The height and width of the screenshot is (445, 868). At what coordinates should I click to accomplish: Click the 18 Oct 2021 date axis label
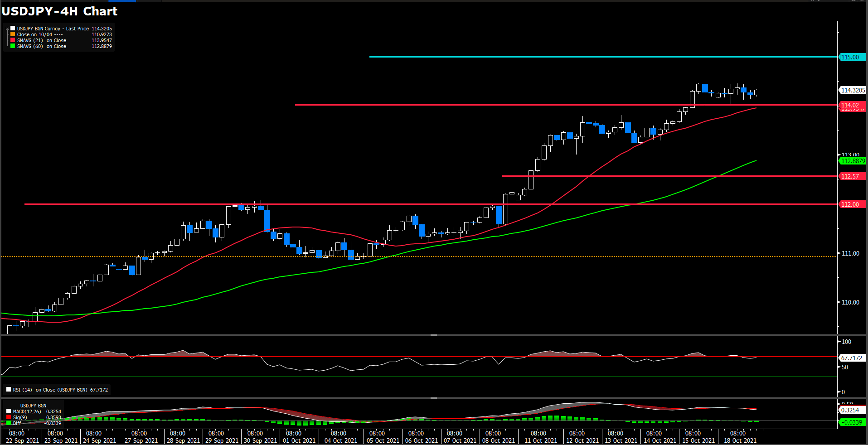pyautogui.click(x=740, y=440)
